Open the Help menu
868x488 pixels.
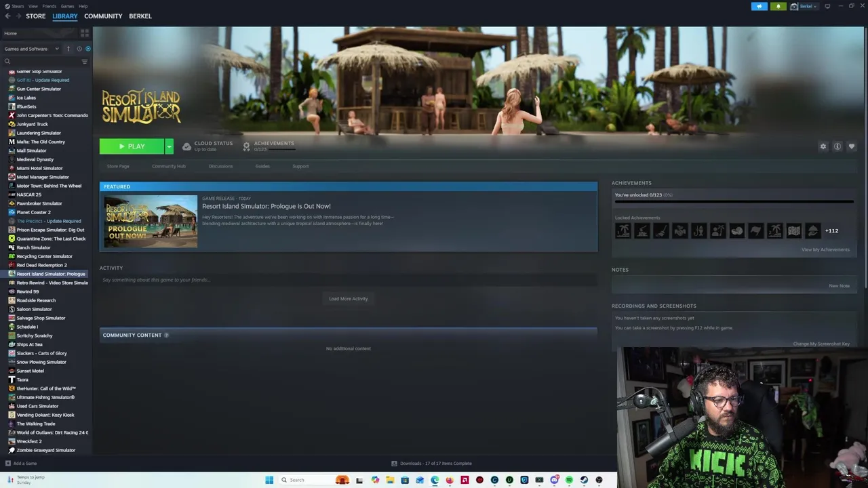coord(83,6)
